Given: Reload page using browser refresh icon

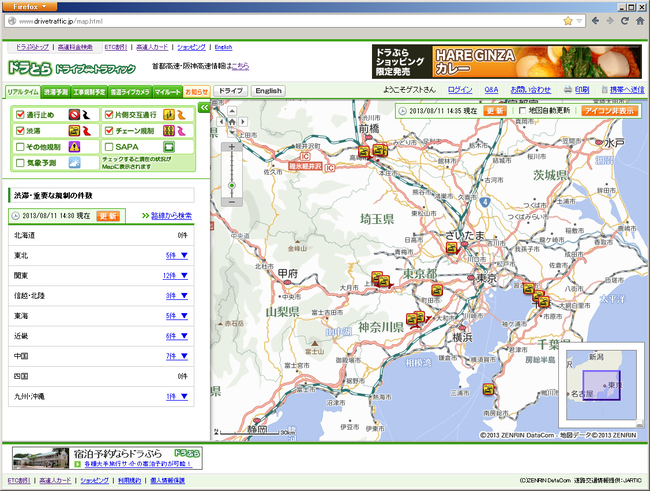Looking at the screenshot, I should tap(625, 21).
